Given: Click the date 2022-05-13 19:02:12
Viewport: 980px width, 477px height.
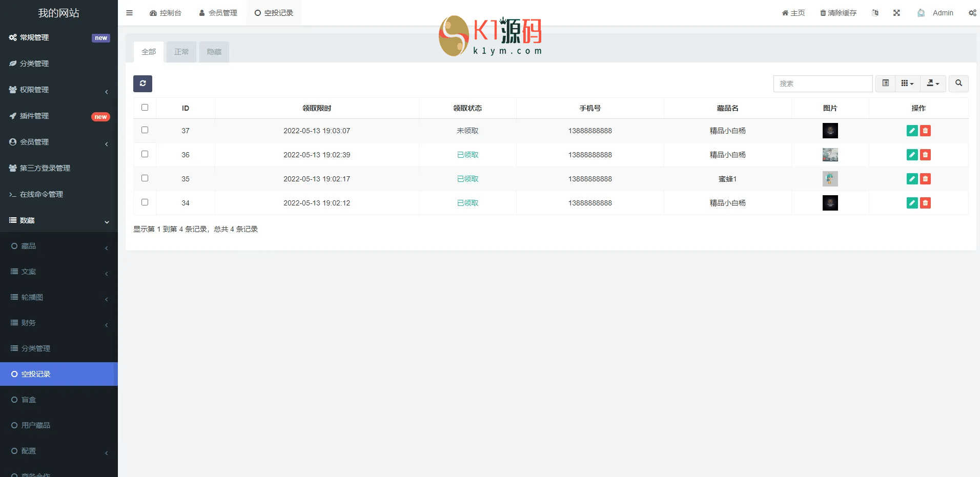Looking at the screenshot, I should (317, 203).
